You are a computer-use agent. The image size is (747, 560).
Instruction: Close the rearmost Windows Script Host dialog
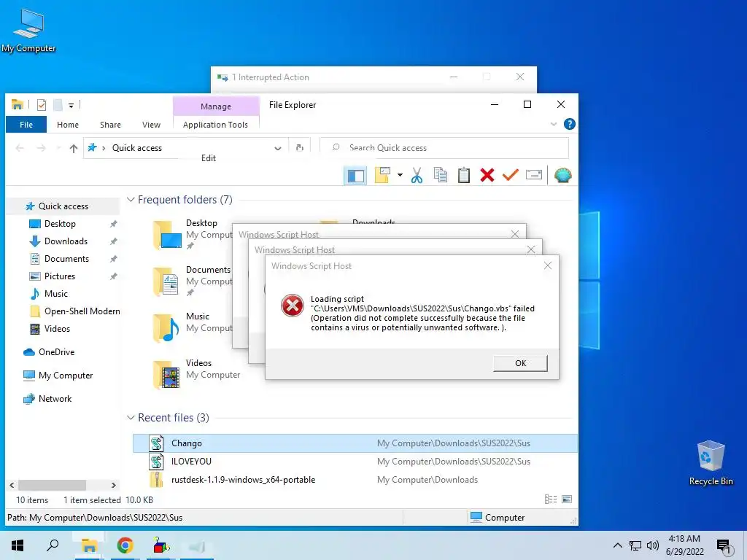click(x=515, y=234)
